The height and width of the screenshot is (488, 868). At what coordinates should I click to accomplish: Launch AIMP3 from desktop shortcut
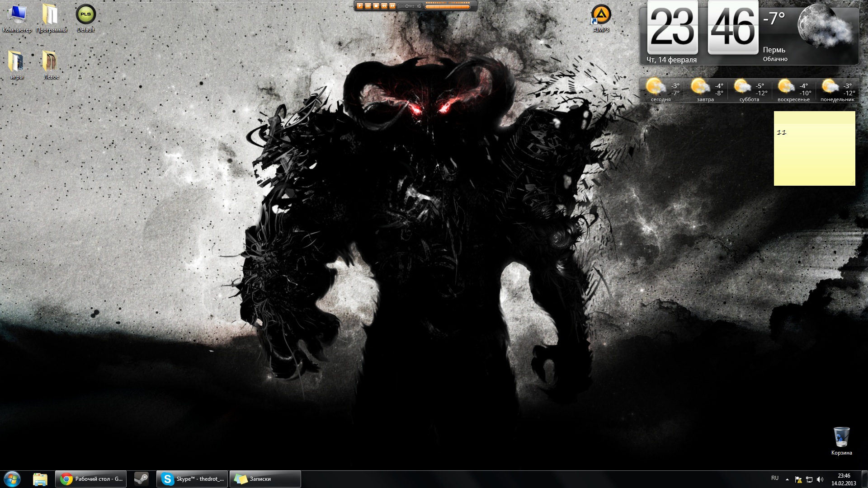coord(601,18)
